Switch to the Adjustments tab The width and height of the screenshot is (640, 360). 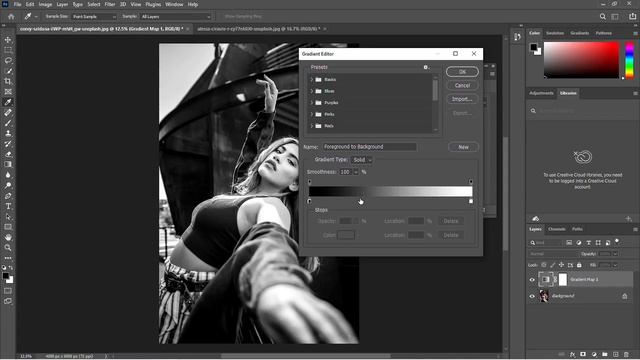[541, 93]
